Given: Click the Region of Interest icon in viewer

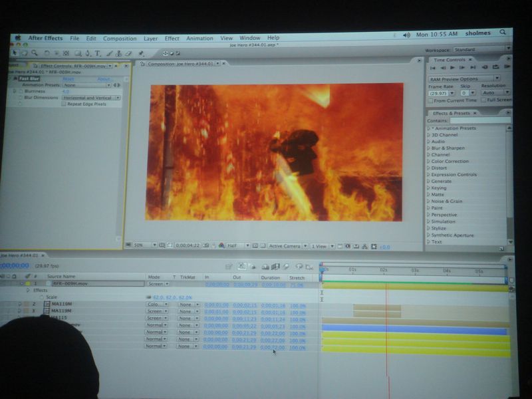Looking at the screenshot, I should [255, 245].
